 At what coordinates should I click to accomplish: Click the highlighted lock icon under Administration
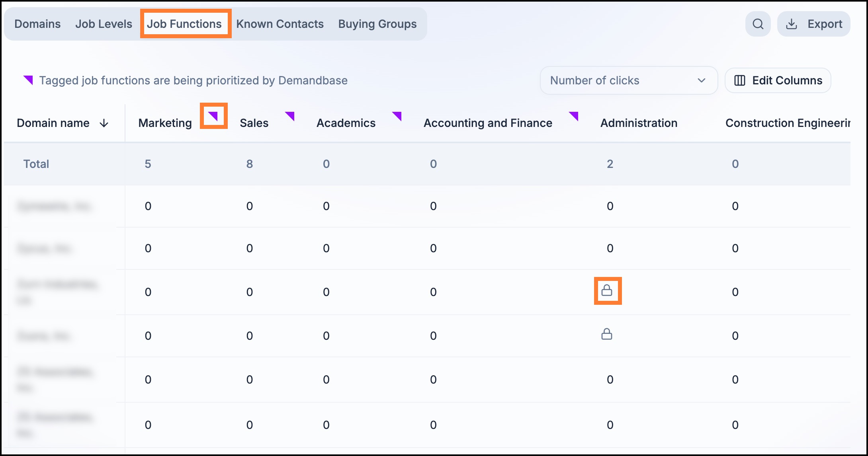tap(607, 290)
